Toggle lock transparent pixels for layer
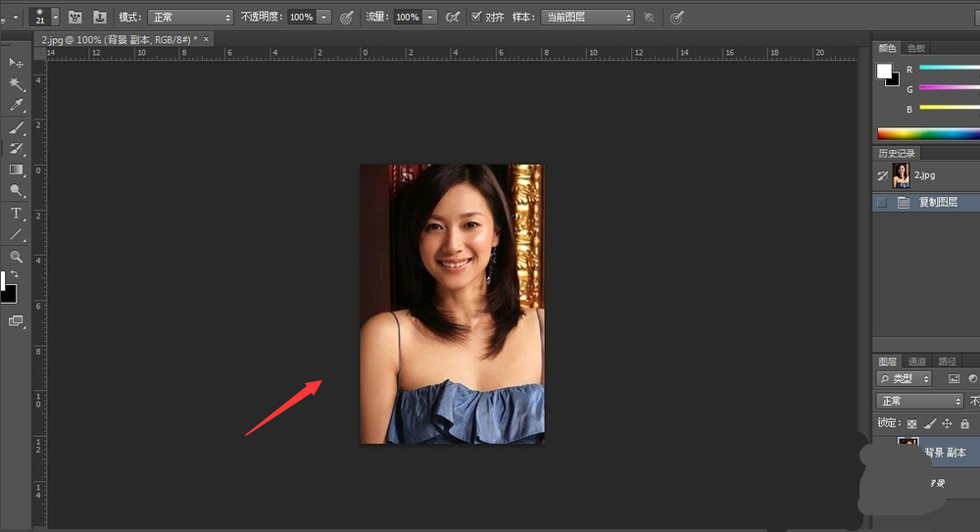 click(x=911, y=423)
